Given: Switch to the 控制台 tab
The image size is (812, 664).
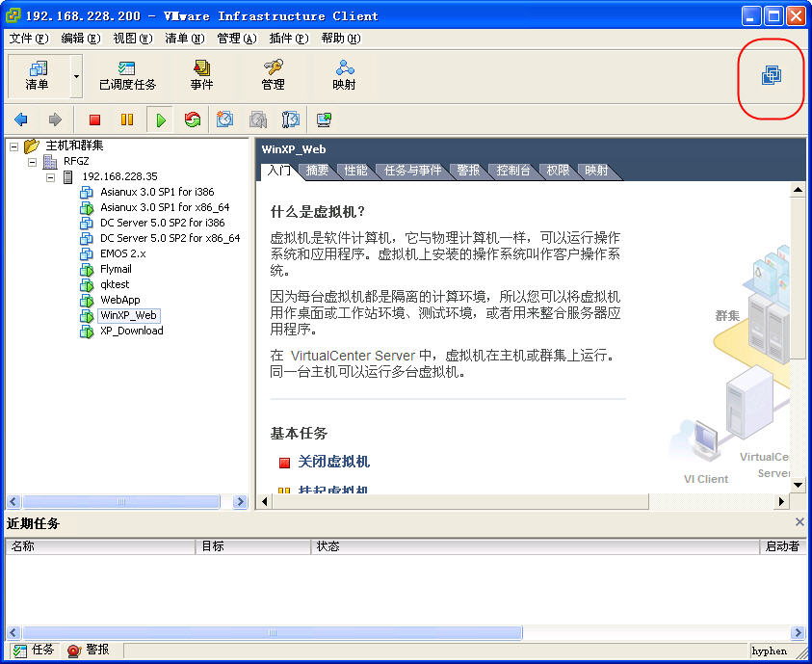Looking at the screenshot, I should (x=512, y=171).
